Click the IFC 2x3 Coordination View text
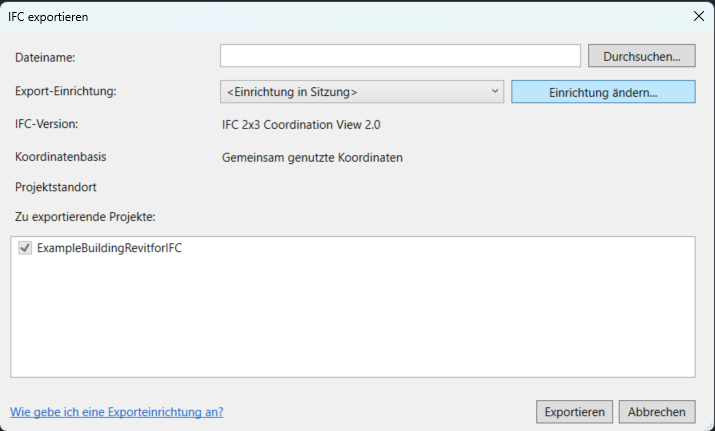Viewport: 715px width, 431px height. (x=301, y=125)
